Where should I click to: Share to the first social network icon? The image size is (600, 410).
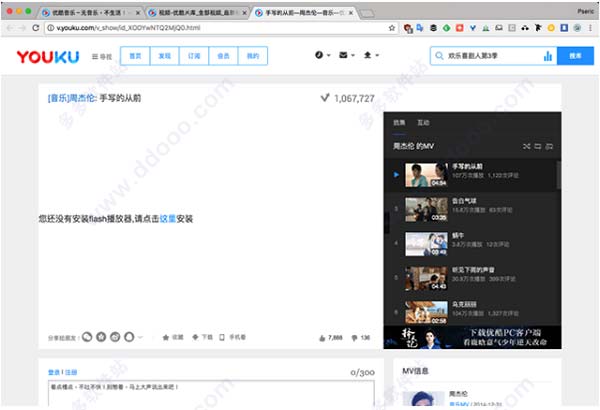point(87,337)
